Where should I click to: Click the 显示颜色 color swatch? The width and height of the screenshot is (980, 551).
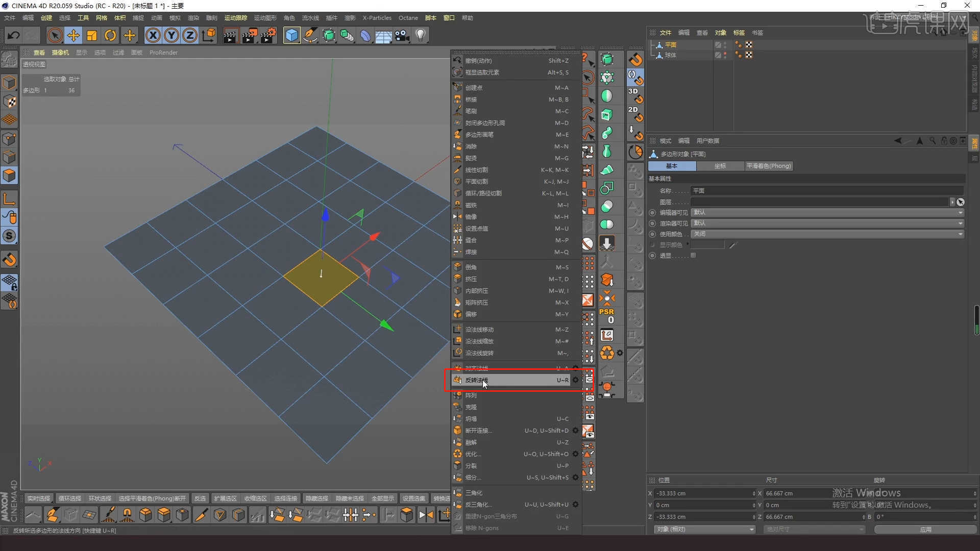708,244
